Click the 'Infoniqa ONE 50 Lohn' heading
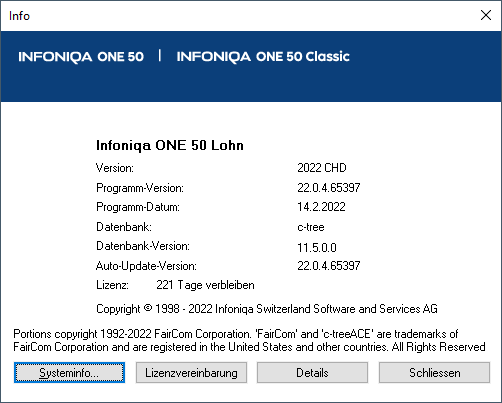The width and height of the screenshot is (502, 403). 170,145
